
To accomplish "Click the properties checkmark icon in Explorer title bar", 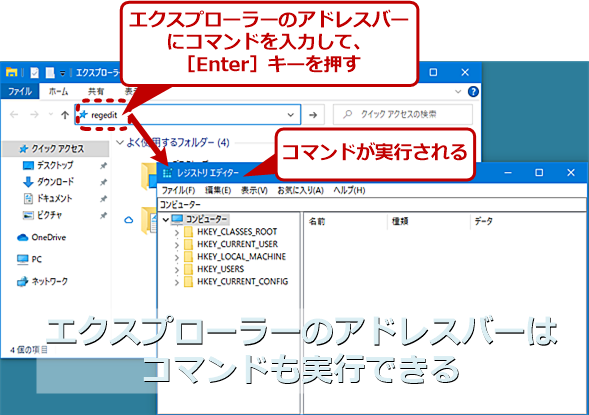I will [x=35, y=72].
